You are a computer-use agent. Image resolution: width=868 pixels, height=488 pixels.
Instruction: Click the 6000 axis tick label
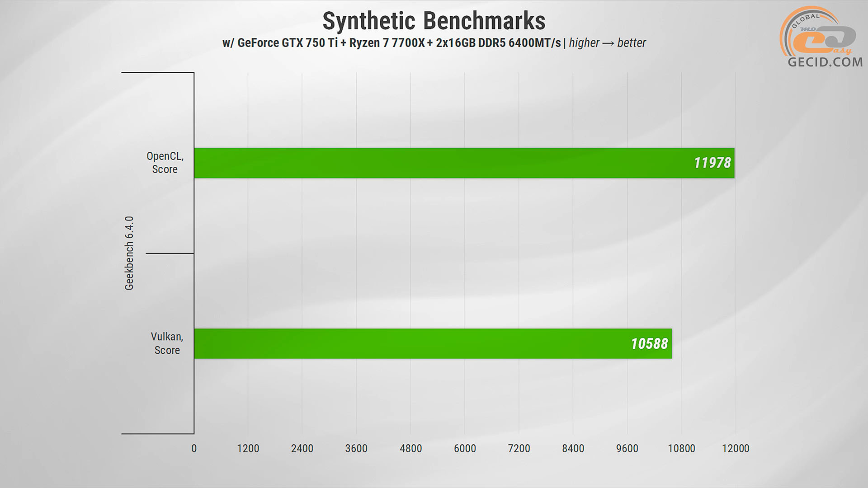[465, 449]
